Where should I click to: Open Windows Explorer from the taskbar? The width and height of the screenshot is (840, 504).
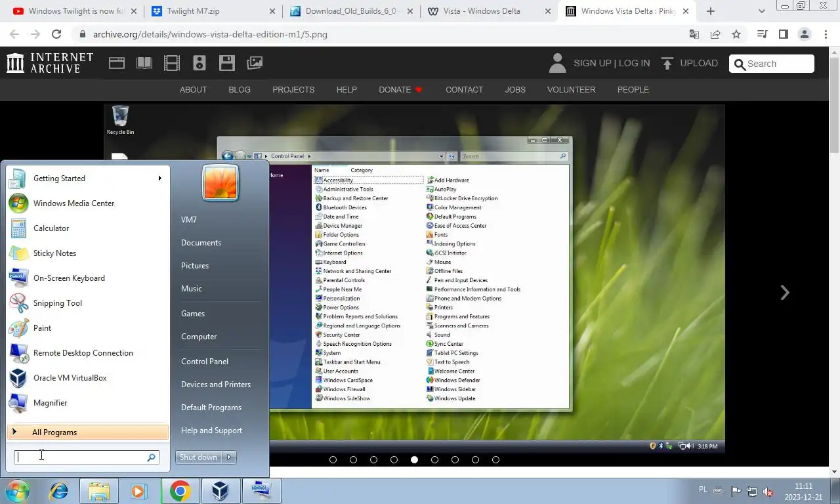coord(99,491)
